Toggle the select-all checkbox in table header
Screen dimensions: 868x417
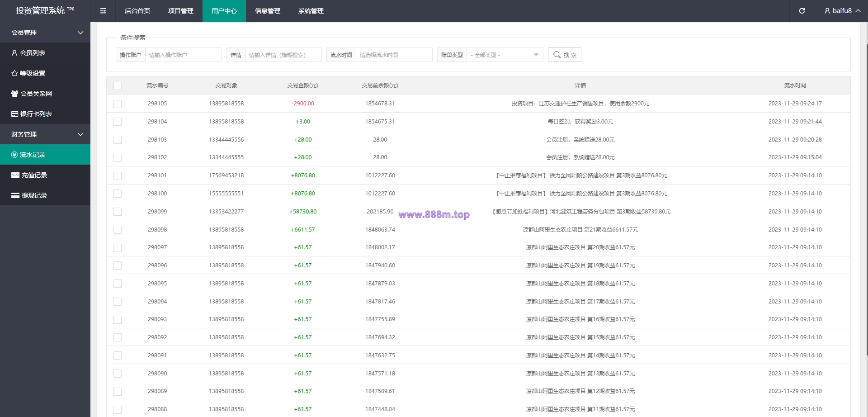tap(118, 85)
